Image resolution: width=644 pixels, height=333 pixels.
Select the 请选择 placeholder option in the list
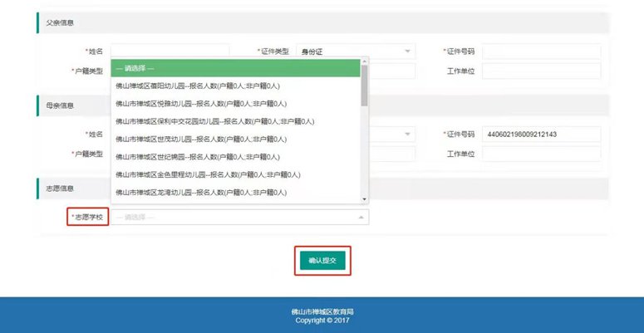pos(235,68)
